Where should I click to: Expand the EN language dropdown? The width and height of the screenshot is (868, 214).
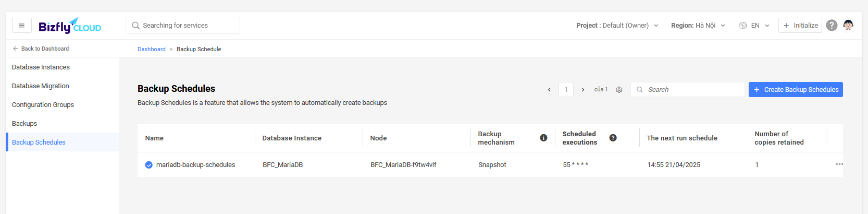tap(760, 26)
